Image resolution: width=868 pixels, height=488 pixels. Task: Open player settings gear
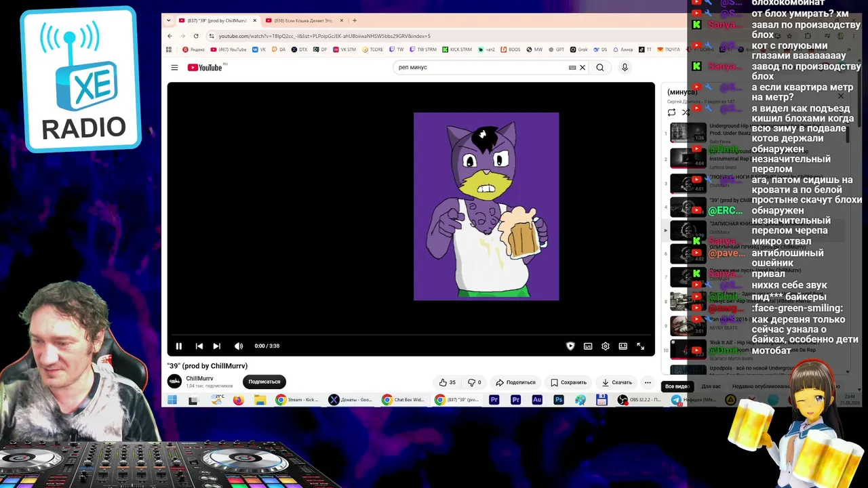(606, 346)
